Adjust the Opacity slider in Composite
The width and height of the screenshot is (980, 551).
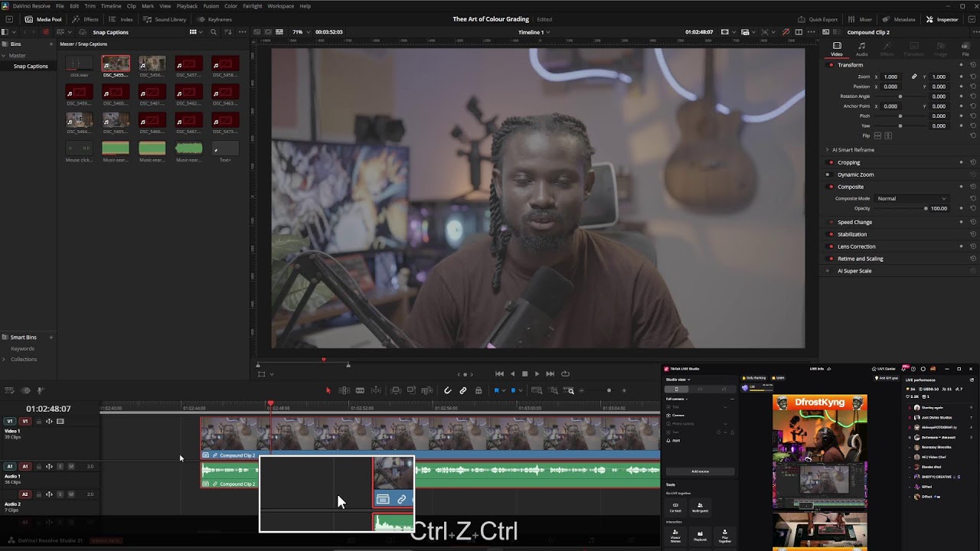click(x=901, y=208)
